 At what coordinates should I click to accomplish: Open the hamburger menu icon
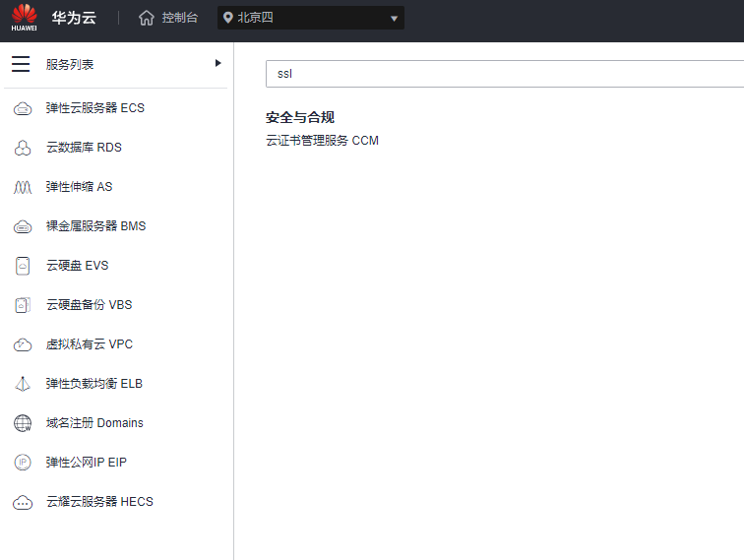point(21,64)
